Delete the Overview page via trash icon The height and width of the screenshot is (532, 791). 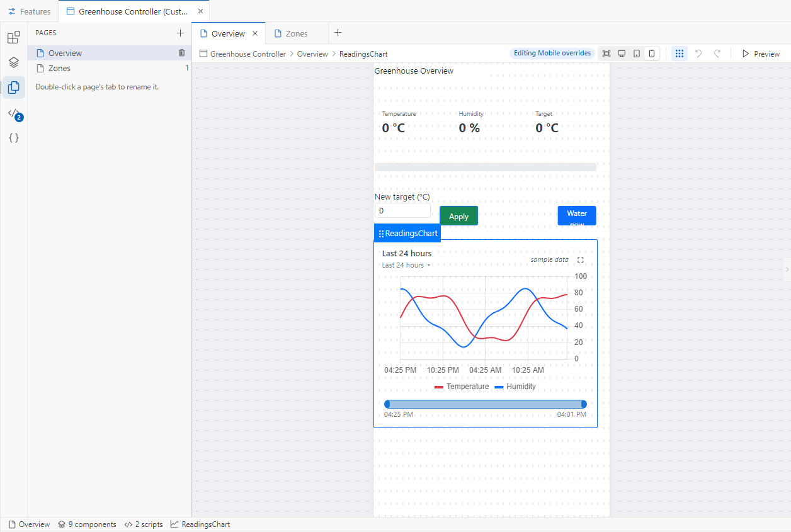[x=182, y=53]
